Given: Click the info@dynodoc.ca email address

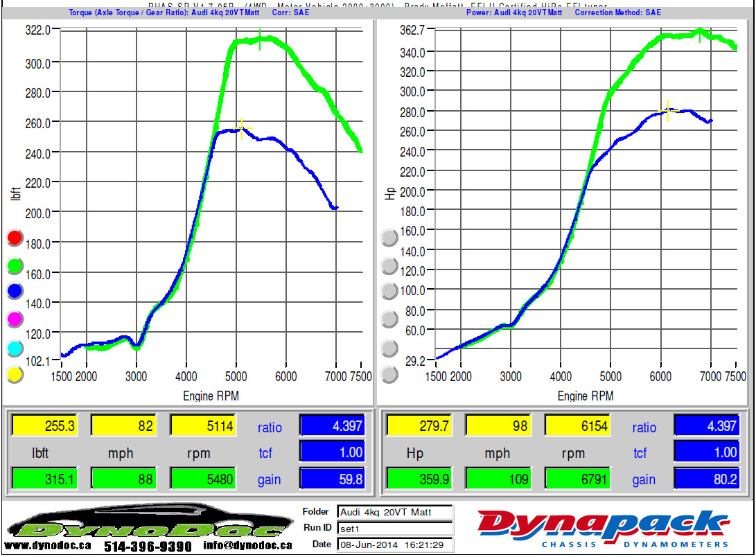Looking at the screenshot, I should [248, 546].
